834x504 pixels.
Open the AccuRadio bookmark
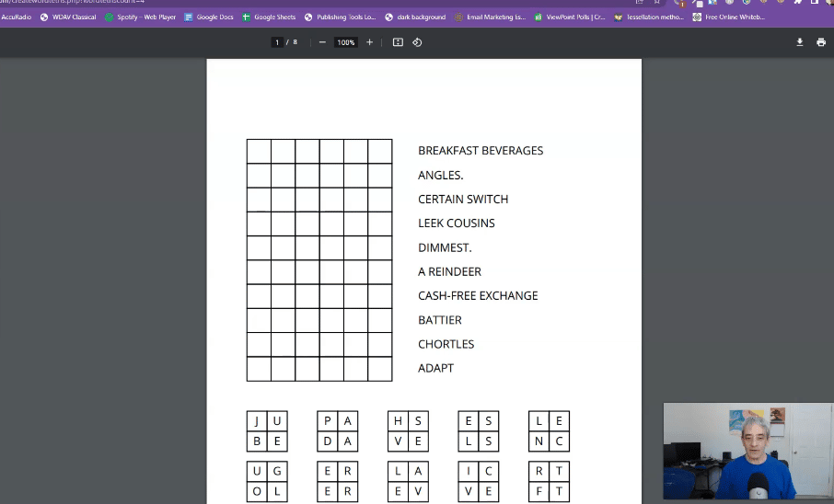tap(16, 17)
